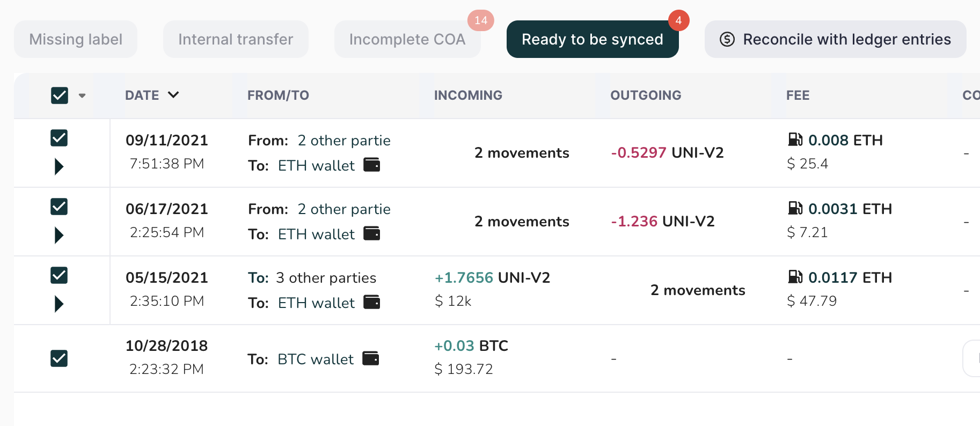The width and height of the screenshot is (980, 426).
Task: Open Internal transfer filter
Action: pos(236,39)
